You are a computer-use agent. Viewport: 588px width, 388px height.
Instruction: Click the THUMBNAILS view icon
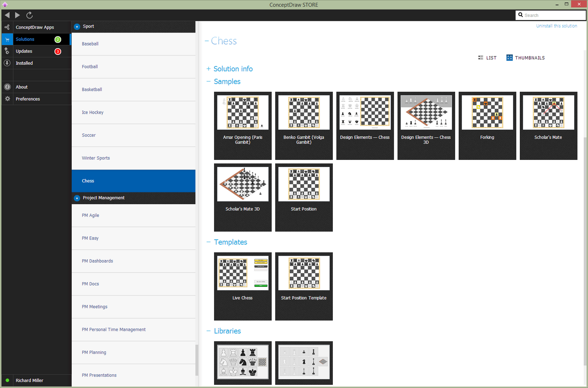pyautogui.click(x=509, y=58)
